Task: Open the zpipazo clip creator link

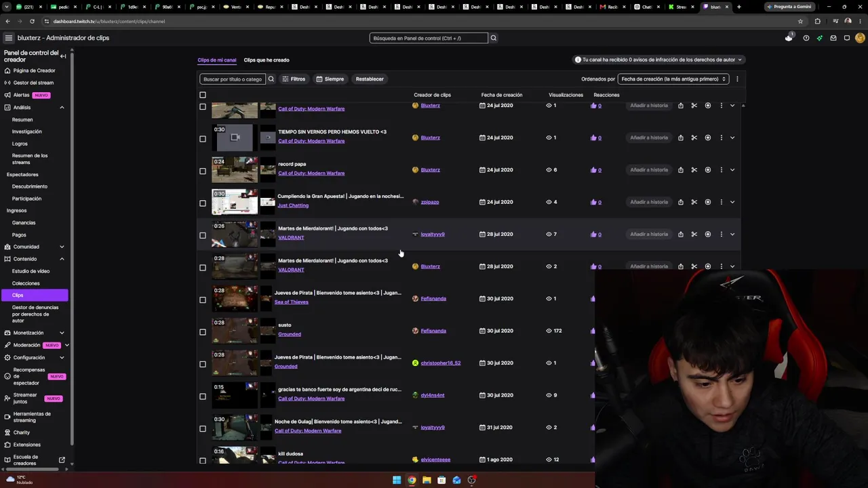Action: (430, 202)
